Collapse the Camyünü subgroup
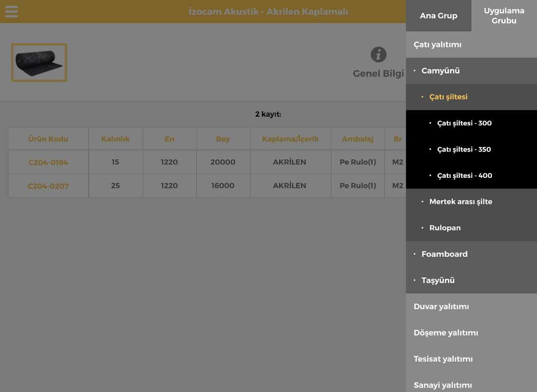Image resolution: width=537 pixels, height=392 pixels. (471, 71)
